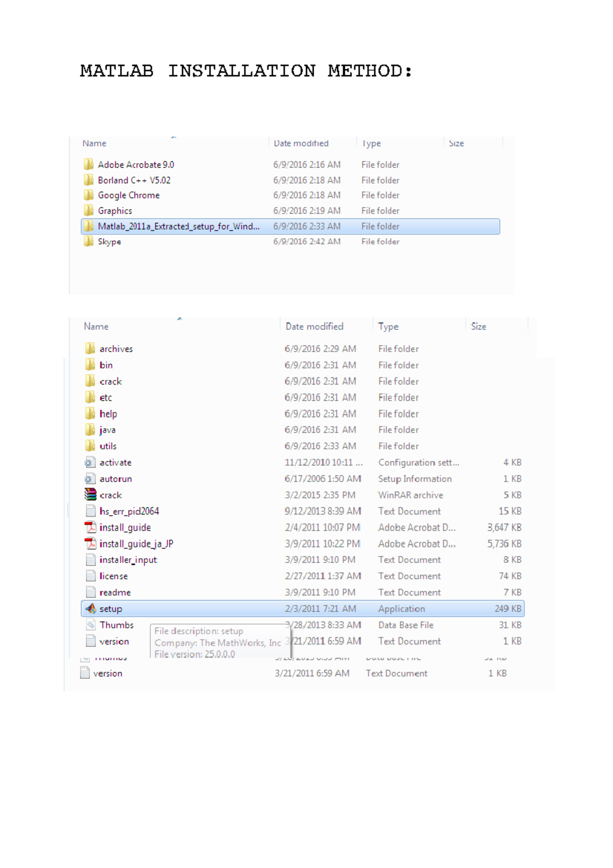613x868 pixels.
Task: Select the Adobe Acrobat 9.0 folder
Action: [x=135, y=165]
